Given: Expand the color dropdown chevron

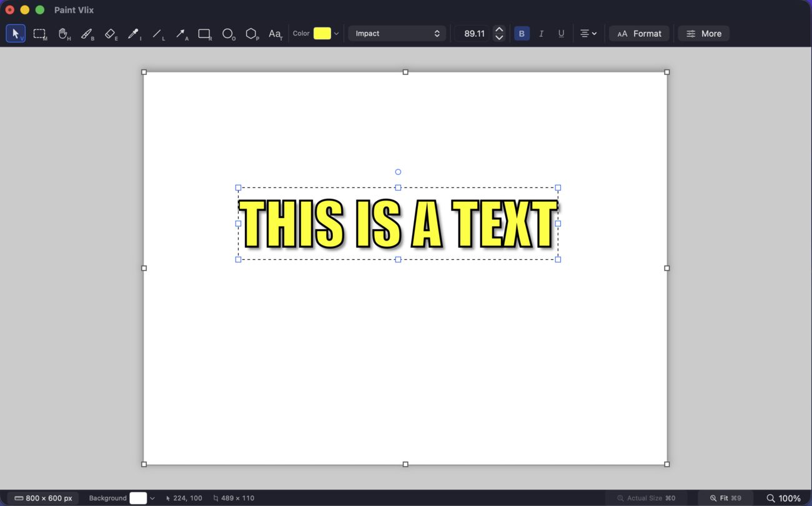Looking at the screenshot, I should click(x=336, y=34).
